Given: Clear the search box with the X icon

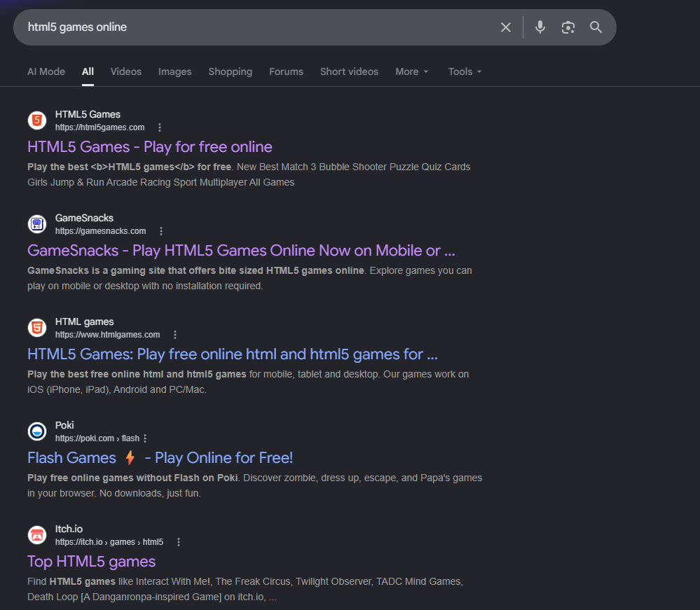Looking at the screenshot, I should [x=505, y=27].
